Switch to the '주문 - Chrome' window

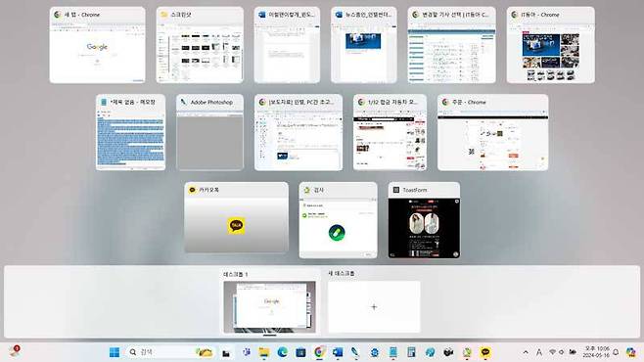(493, 132)
